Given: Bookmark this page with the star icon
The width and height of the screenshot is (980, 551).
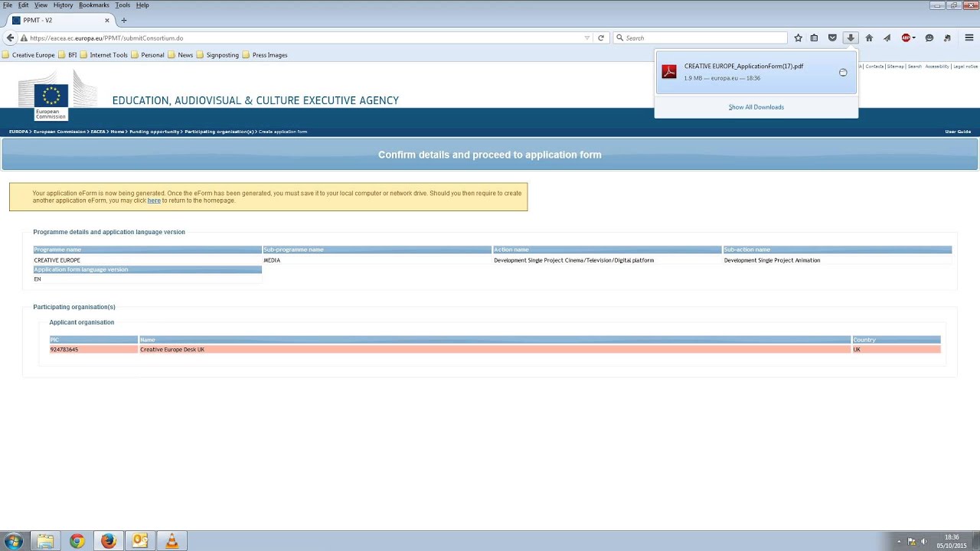Looking at the screenshot, I should pos(798,37).
